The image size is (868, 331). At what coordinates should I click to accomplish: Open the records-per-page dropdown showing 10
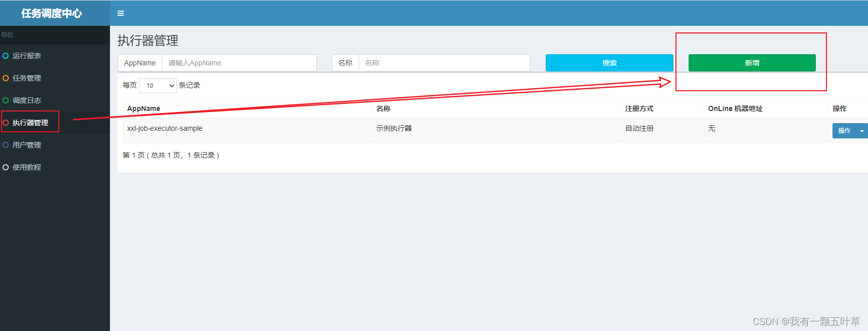point(158,85)
